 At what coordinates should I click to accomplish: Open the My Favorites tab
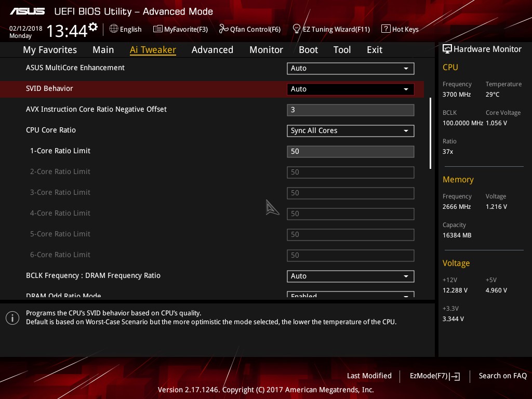pos(50,50)
